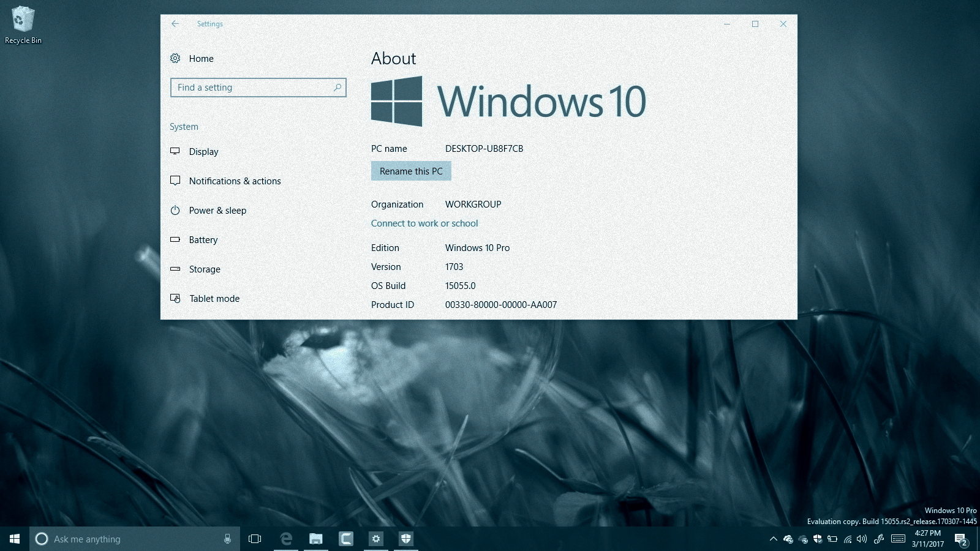Switch to the Camtasia taskbar app
Screen dimensions: 980x551
pyautogui.click(x=346, y=539)
